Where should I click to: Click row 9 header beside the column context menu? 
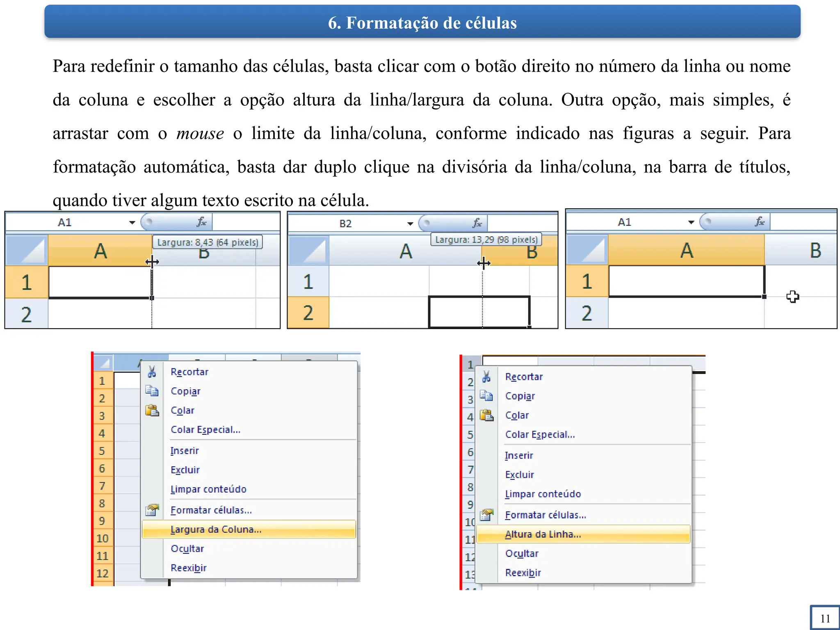(103, 521)
